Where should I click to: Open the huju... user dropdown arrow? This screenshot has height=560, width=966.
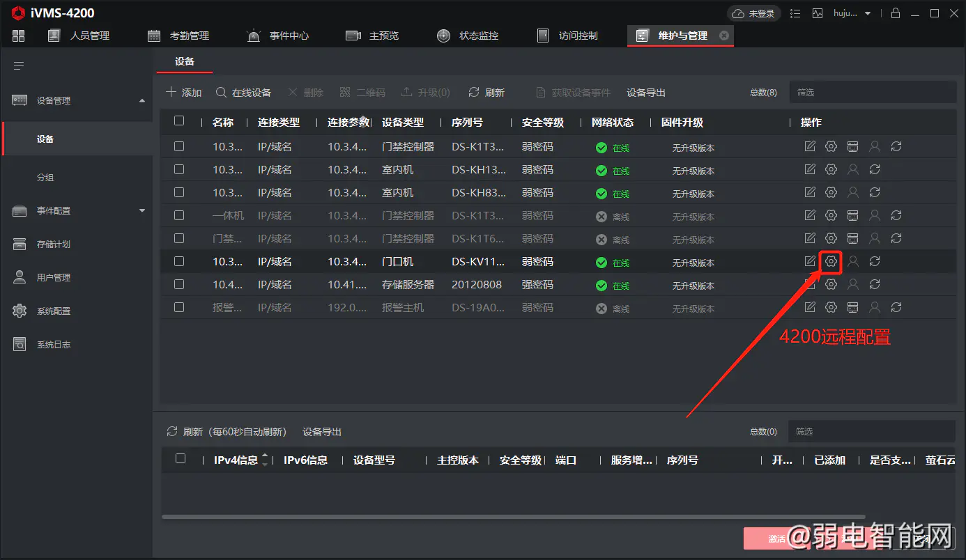click(868, 13)
